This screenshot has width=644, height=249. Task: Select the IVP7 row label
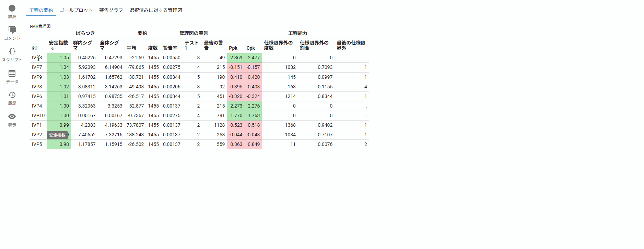click(37, 67)
